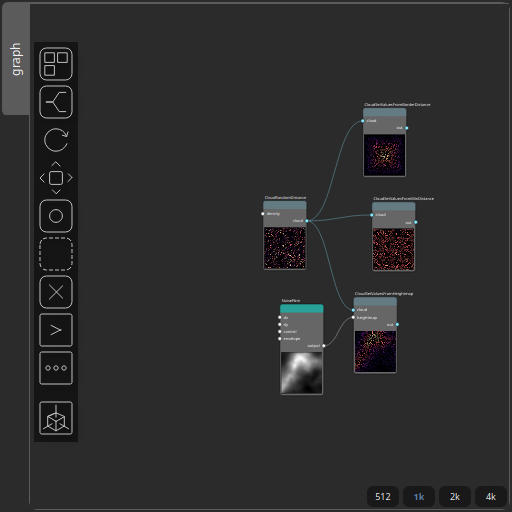The width and height of the screenshot is (512, 512).
Task: Click the branching fork icon in toolbar
Action: point(56,102)
